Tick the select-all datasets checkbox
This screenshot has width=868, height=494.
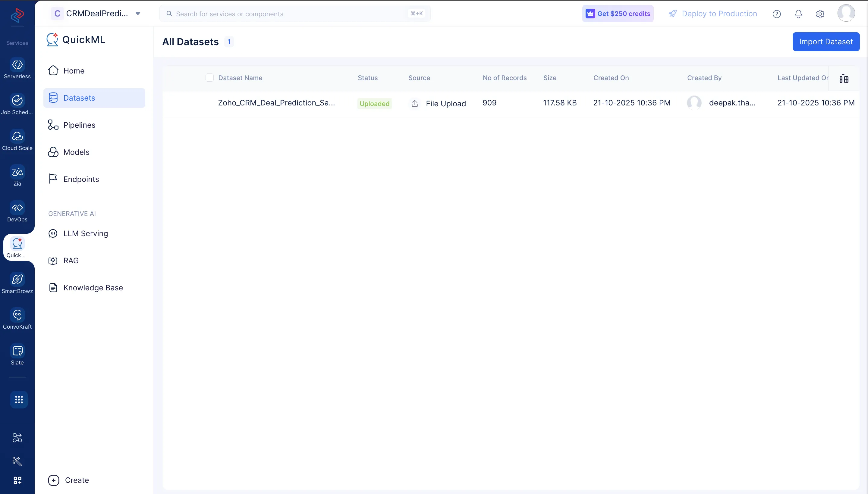209,78
